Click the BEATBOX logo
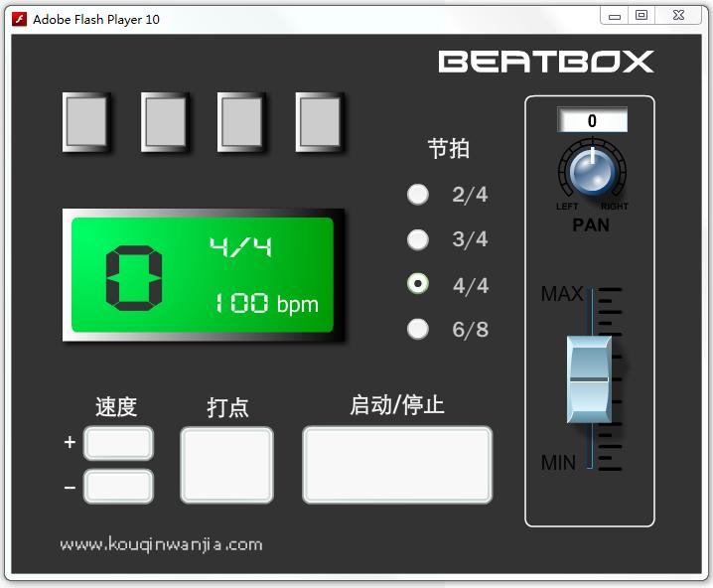Screen dimensions: 713x588 [x=545, y=62]
